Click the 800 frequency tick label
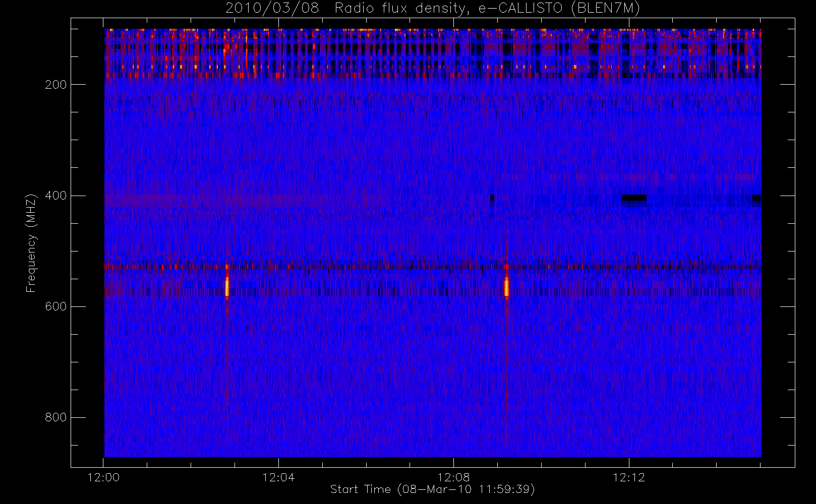 [56, 417]
